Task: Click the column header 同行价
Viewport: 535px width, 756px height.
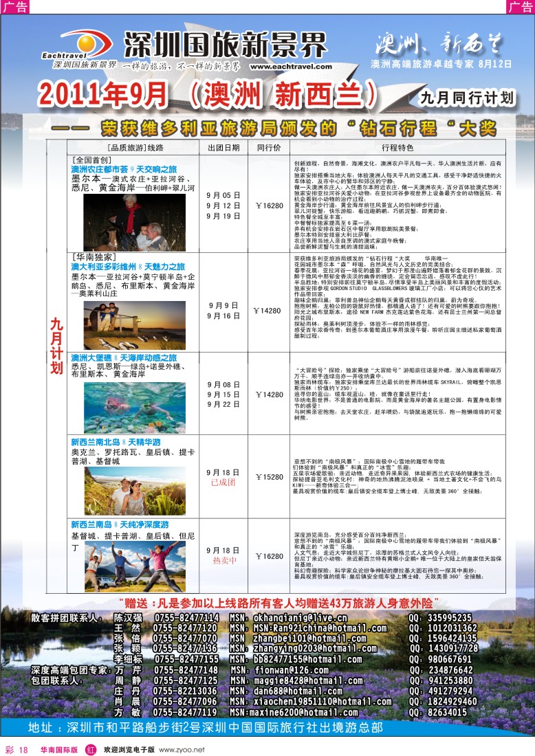Action: pos(269,148)
